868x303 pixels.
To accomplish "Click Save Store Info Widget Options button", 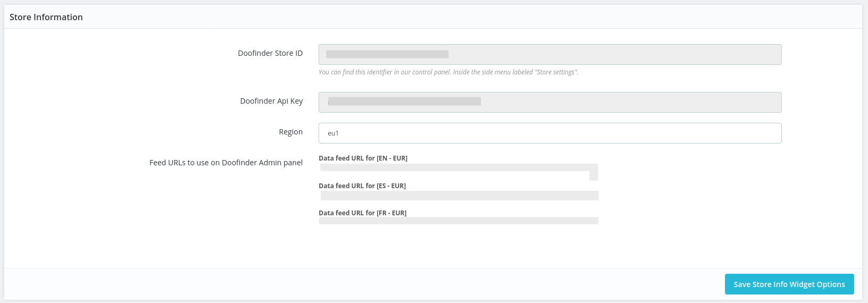I will tap(789, 284).
